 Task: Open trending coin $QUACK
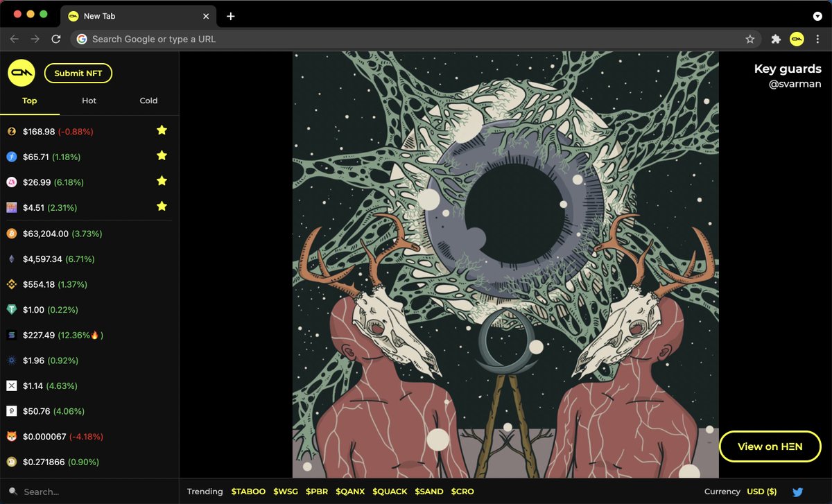(390, 492)
